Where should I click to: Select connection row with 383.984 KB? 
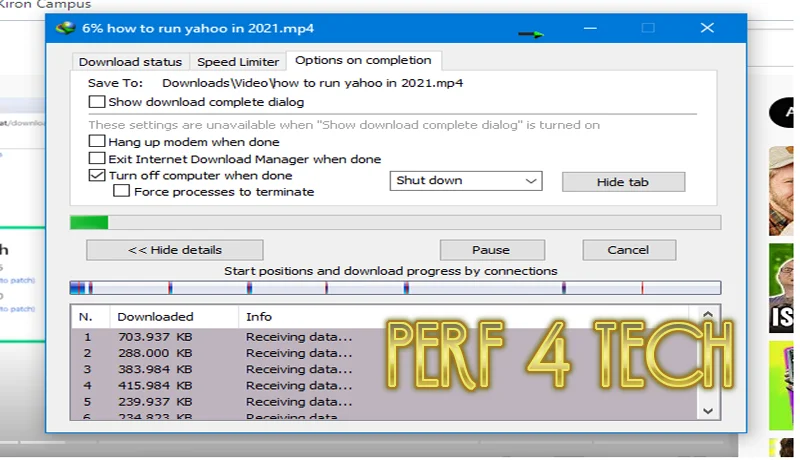click(x=384, y=369)
